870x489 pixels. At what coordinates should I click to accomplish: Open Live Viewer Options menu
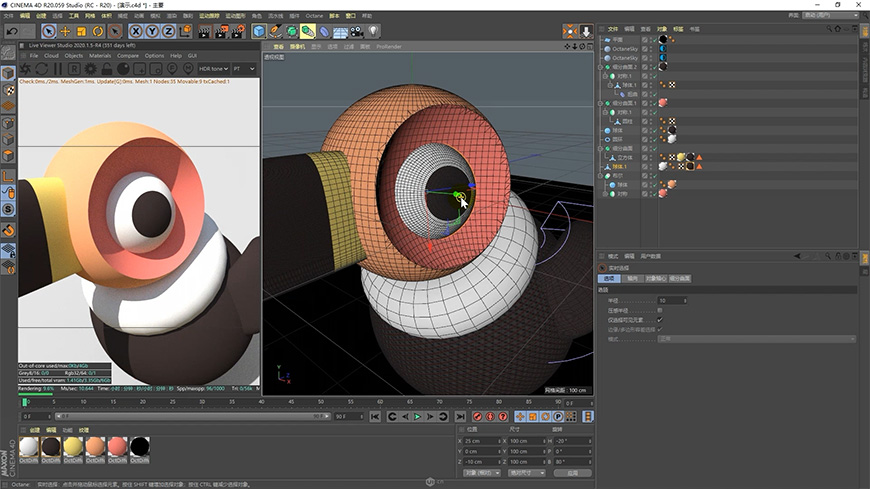click(x=154, y=56)
